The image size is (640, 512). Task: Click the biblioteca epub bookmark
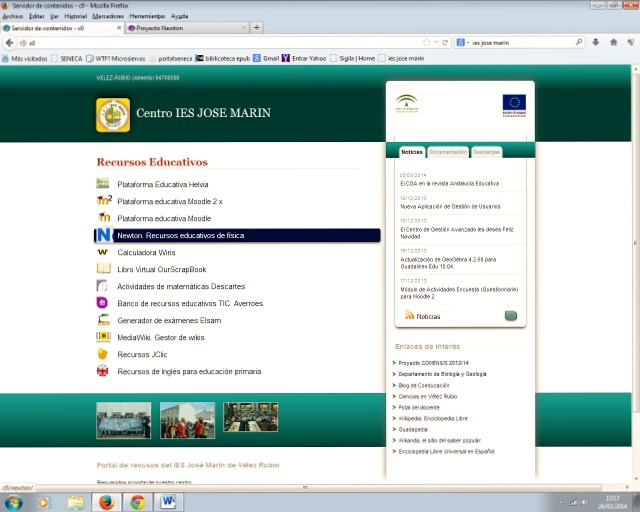(x=223, y=58)
